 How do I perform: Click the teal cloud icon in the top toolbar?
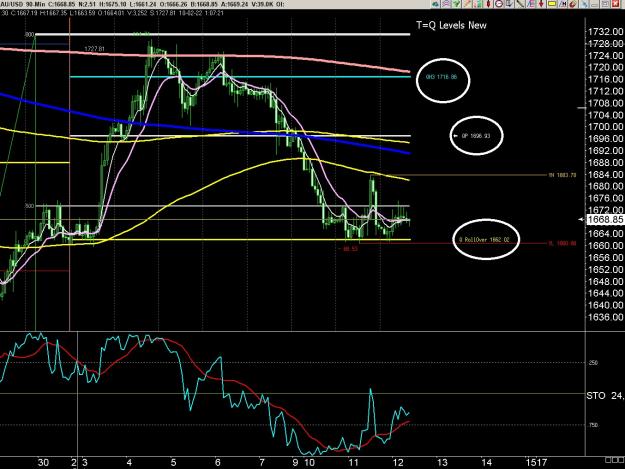[x=435, y=4]
